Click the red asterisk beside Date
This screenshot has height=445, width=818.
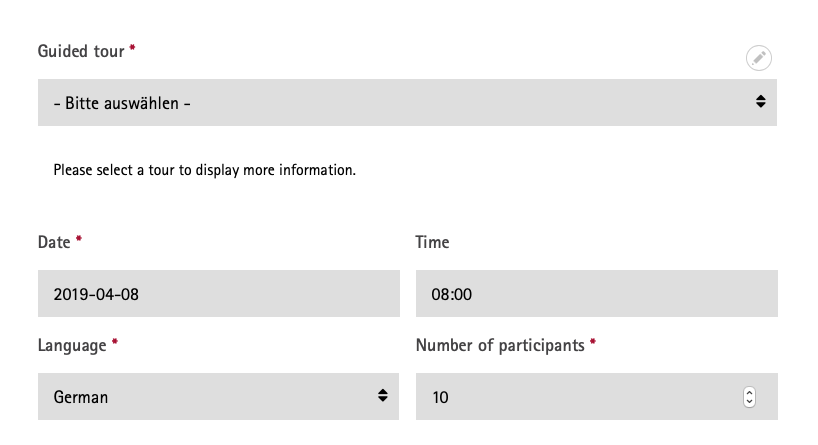pyautogui.click(x=79, y=241)
